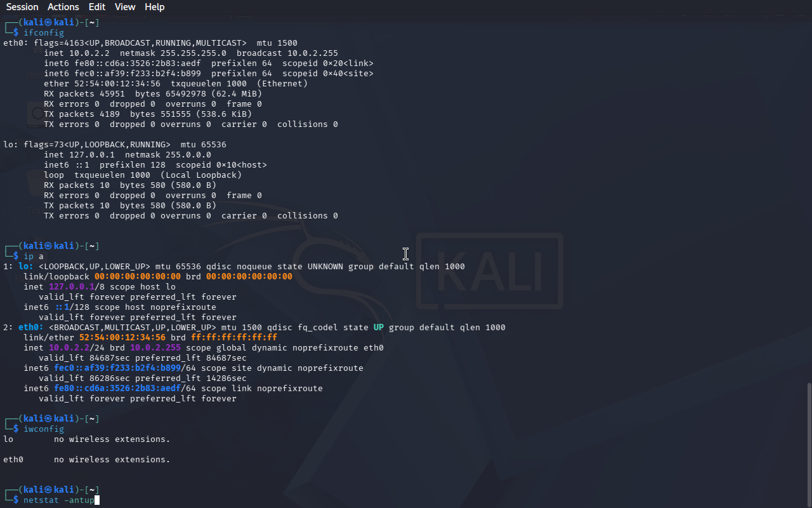Place cursor on the netstat -antup command

coord(58,500)
